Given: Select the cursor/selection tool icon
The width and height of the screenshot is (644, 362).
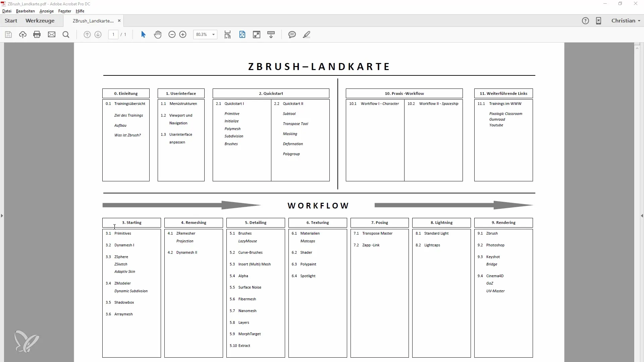Looking at the screenshot, I should pyautogui.click(x=143, y=35).
